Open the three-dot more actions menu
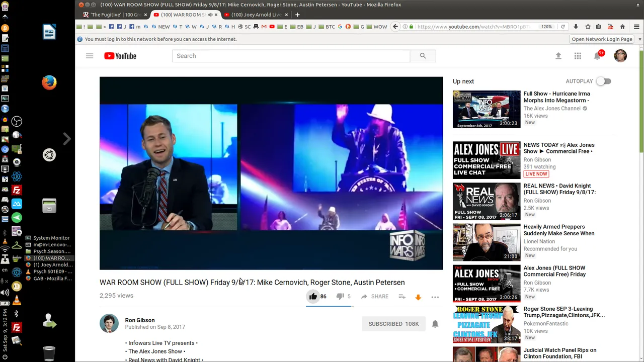Image resolution: width=644 pixels, height=362 pixels. pyautogui.click(x=435, y=297)
